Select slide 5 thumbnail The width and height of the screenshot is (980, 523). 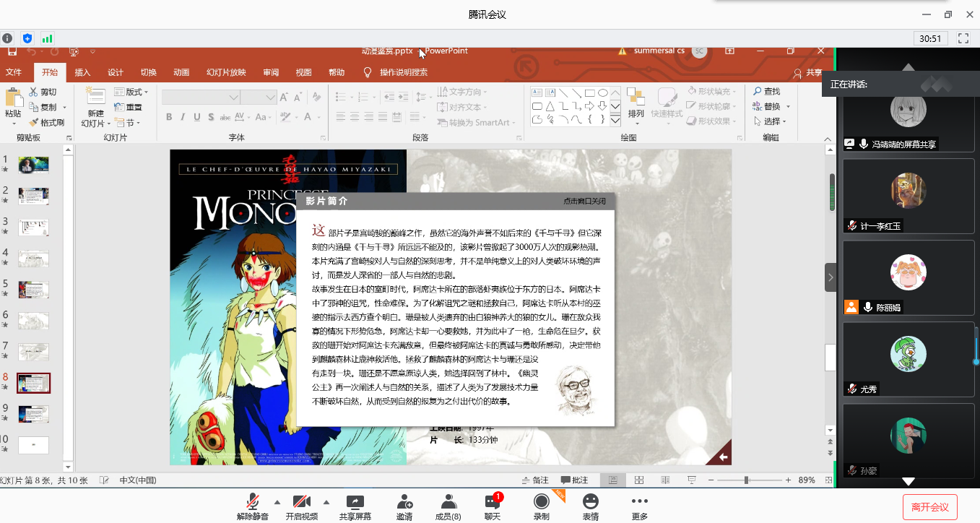33,290
